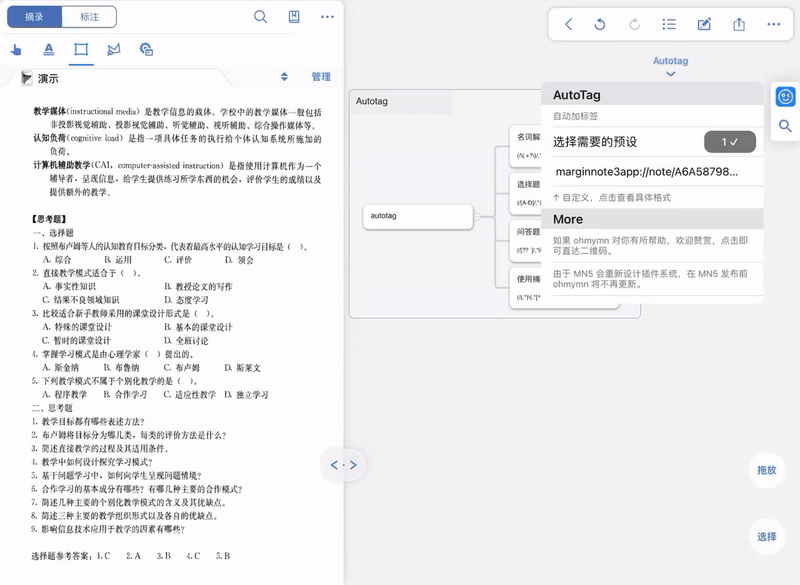Tap the 选择 floating button
This screenshot has height=585, width=800.
(766, 537)
